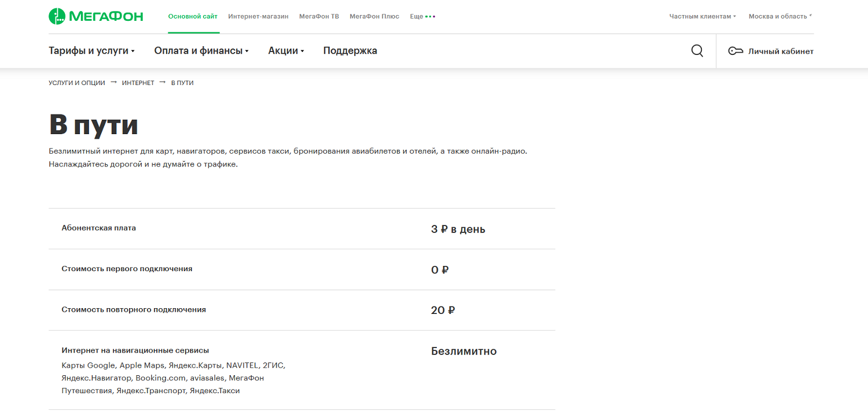Go to the Поддержка section

tap(350, 51)
